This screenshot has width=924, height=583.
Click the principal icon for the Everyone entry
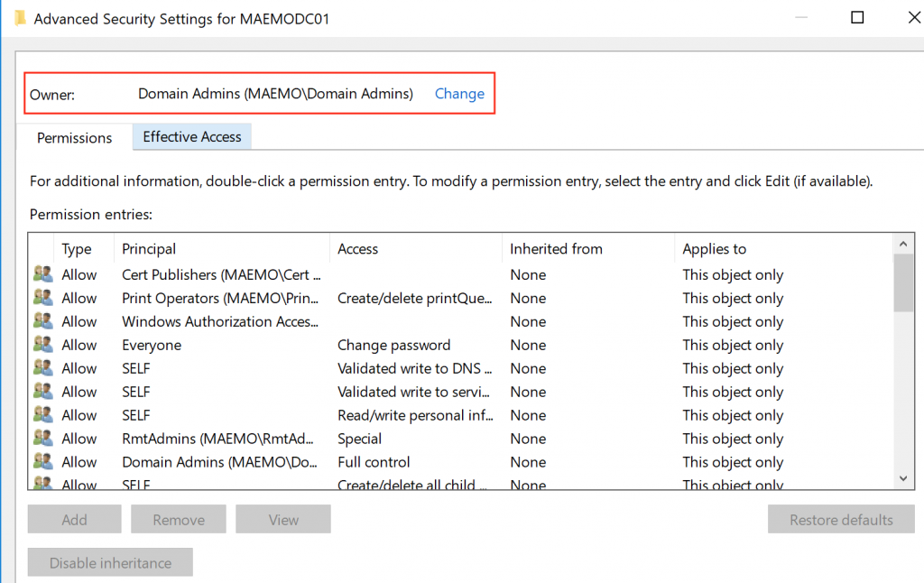pyautogui.click(x=42, y=345)
